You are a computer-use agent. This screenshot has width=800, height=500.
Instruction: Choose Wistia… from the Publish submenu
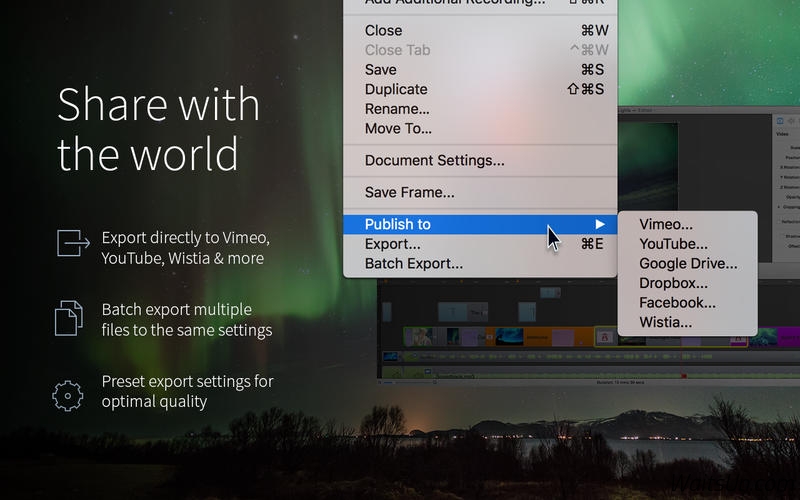click(687, 322)
